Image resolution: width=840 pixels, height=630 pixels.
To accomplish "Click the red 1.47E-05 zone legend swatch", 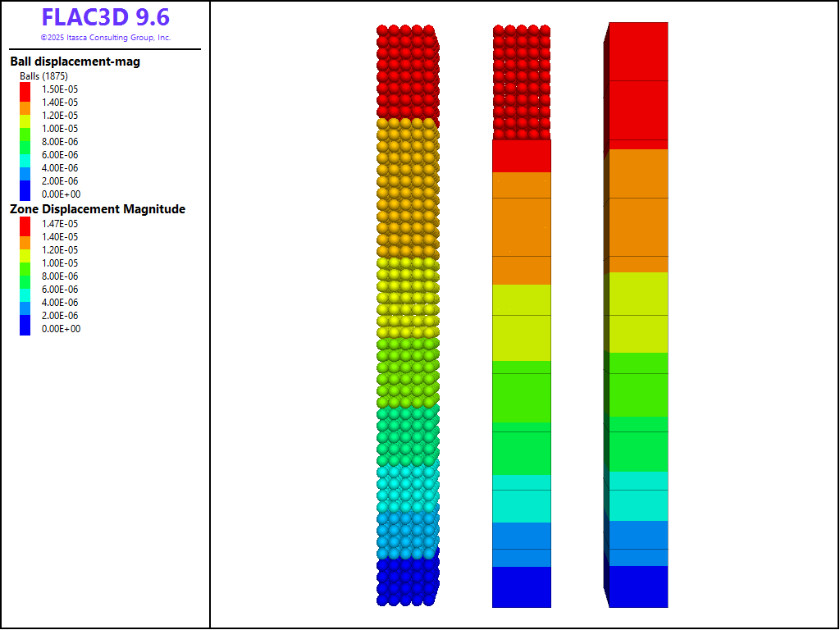I will (25, 224).
